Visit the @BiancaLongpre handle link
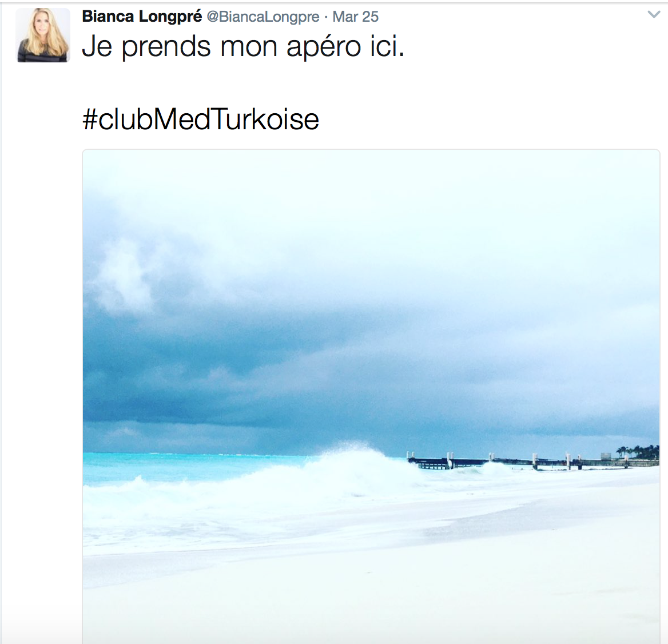The image size is (668, 644). tap(263, 17)
